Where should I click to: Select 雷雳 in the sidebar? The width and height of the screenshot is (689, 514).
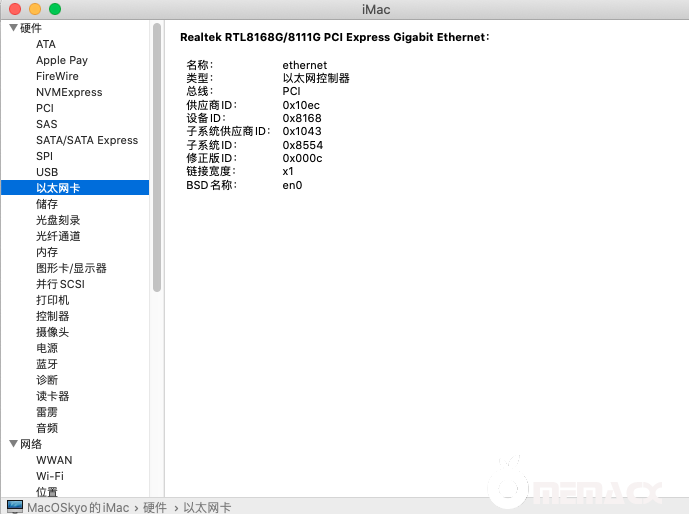47,412
